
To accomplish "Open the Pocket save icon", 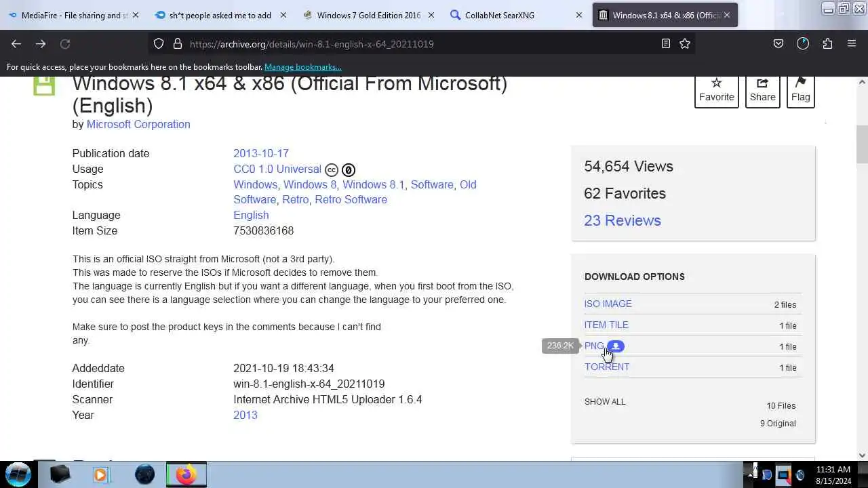I will click(778, 43).
